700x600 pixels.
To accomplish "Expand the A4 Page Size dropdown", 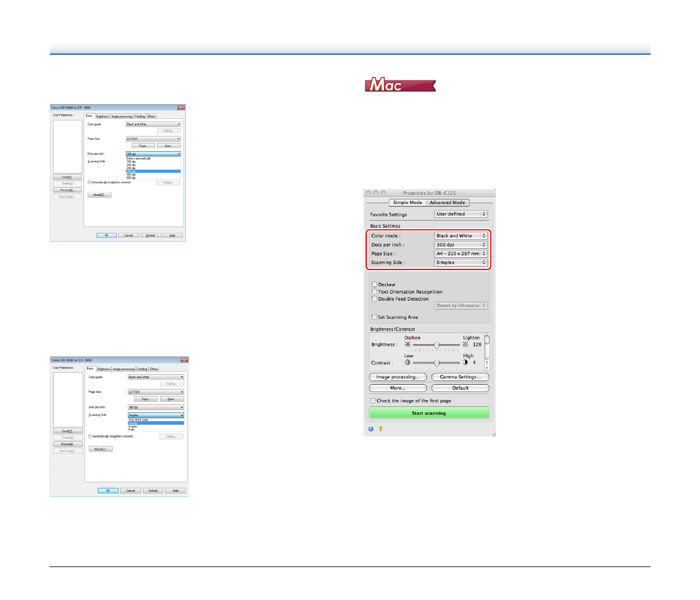I will click(461, 254).
